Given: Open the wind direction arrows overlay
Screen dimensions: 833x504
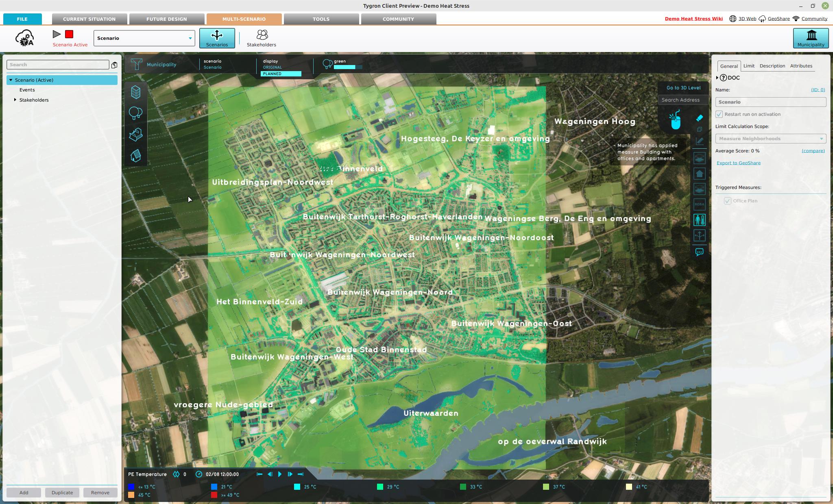Looking at the screenshot, I should pyautogui.click(x=699, y=235).
